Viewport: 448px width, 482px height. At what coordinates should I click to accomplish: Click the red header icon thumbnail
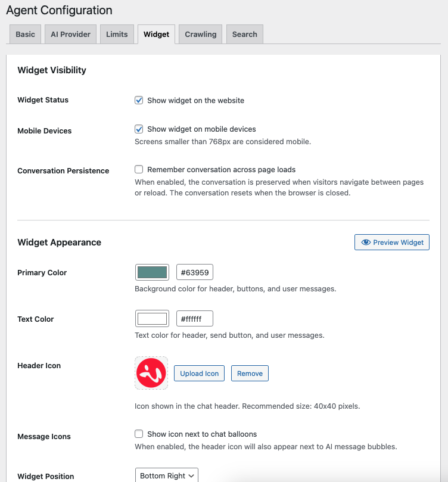(x=151, y=372)
